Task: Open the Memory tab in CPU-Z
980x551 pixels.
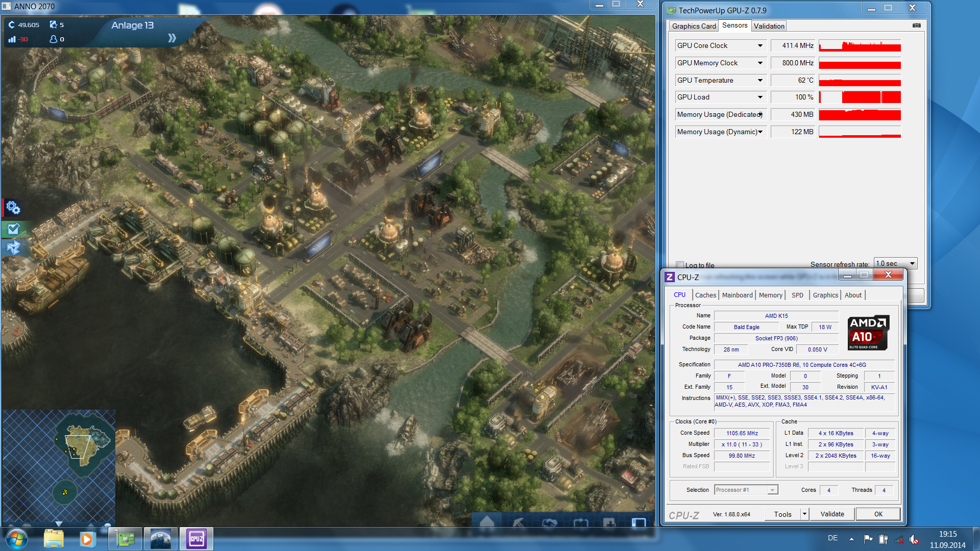Action: point(770,295)
